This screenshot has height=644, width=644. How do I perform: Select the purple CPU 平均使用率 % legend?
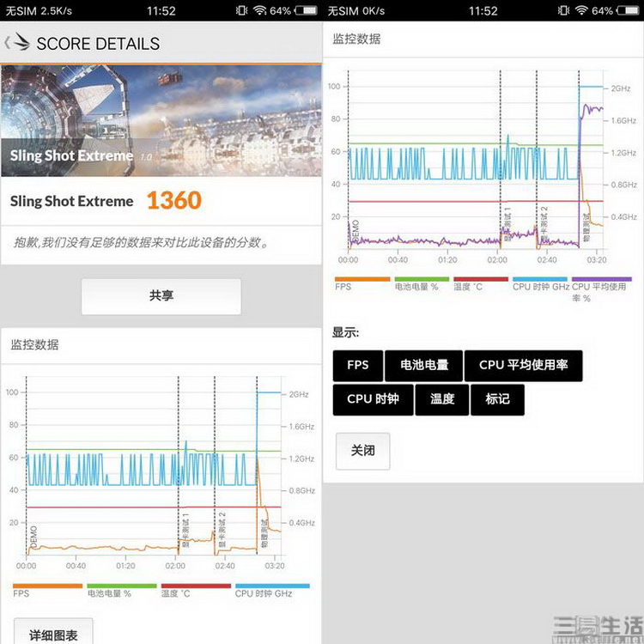click(601, 290)
